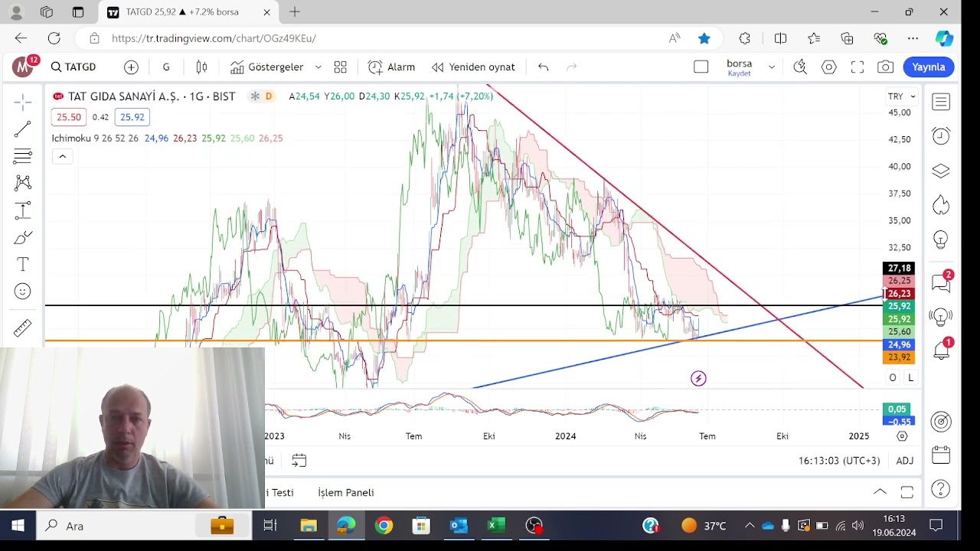Image resolution: width=980 pixels, height=551 pixels.
Task: Create an Alarm
Action: (391, 67)
